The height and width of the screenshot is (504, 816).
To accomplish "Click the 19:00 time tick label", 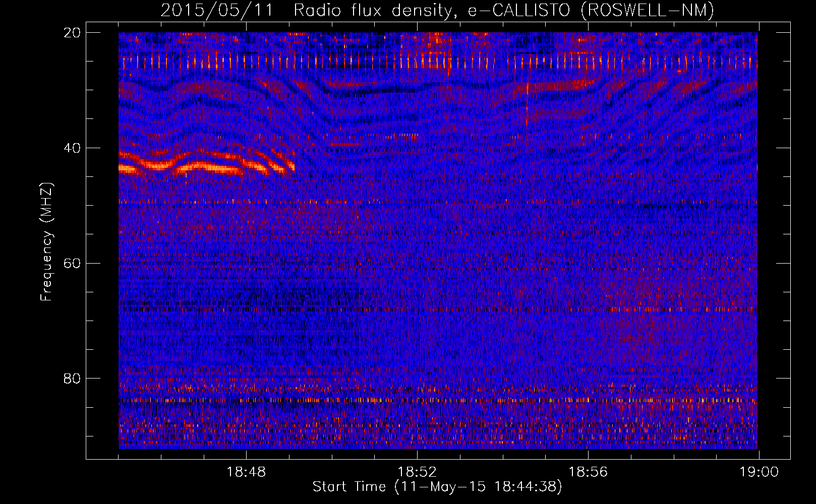I will click(759, 472).
